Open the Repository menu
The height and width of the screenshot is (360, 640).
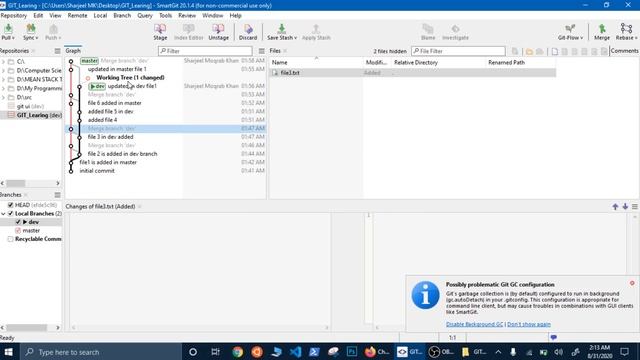[13, 16]
